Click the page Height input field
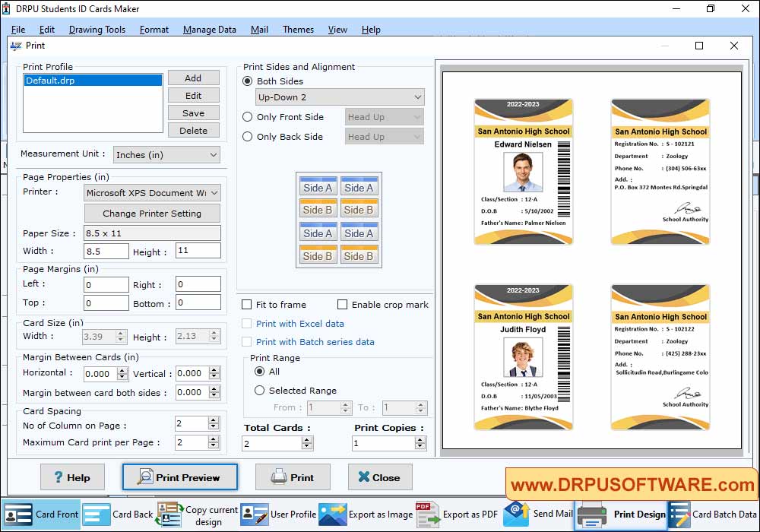760x532 pixels. point(198,251)
